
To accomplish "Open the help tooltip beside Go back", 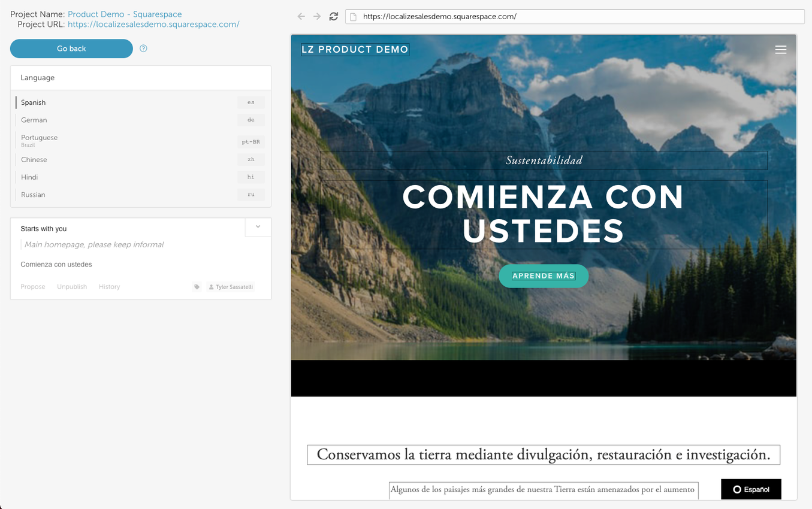I will pyautogui.click(x=143, y=49).
